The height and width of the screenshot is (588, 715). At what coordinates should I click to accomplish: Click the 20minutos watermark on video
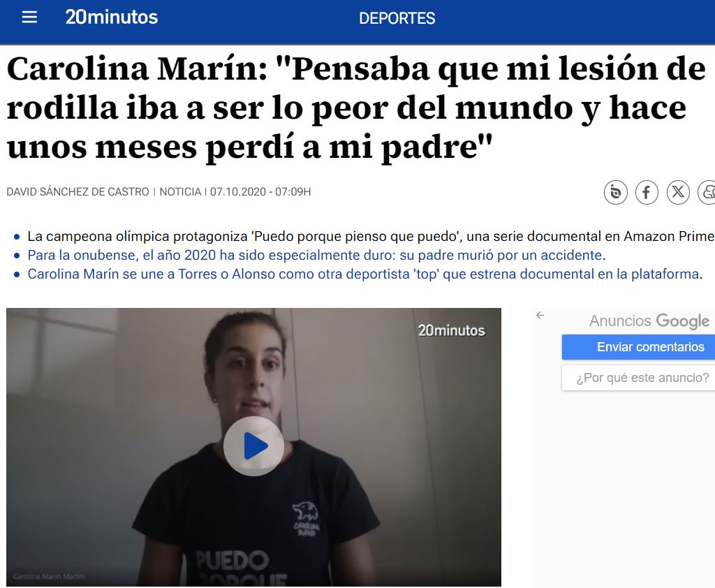pyautogui.click(x=452, y=330)
